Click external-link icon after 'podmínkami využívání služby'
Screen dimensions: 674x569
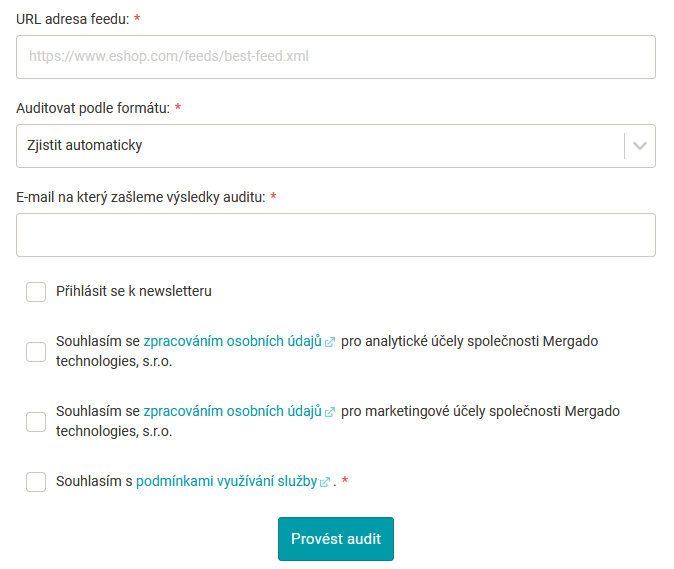(x=325, y=482)
